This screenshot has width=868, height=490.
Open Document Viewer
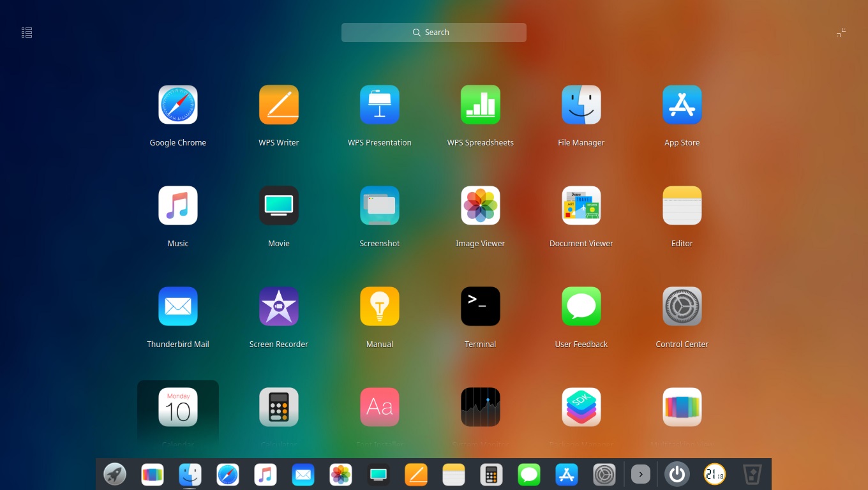(581, 205)
